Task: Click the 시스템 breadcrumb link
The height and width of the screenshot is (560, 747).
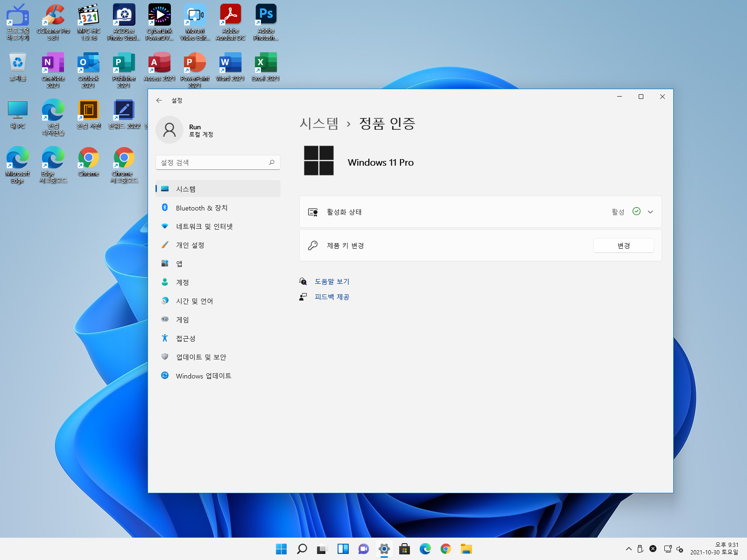Action: point(319,124)
